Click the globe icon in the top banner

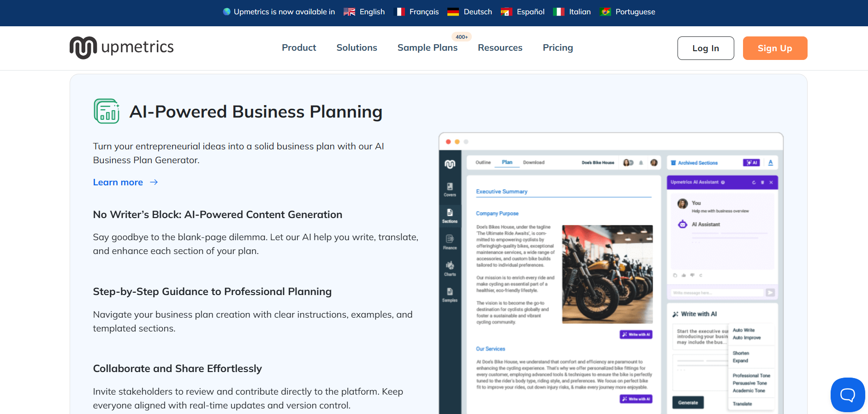226,12
